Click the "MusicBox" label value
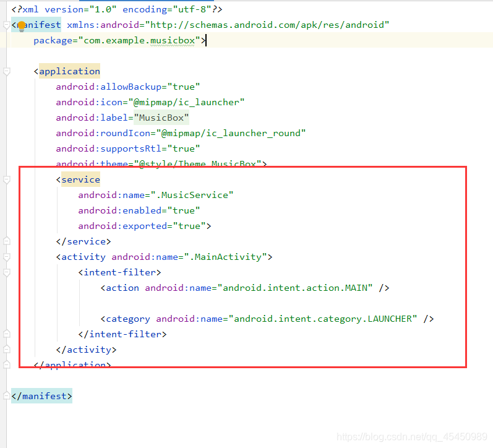This screenshot has height=448, width=493. [x=161, y=118]
